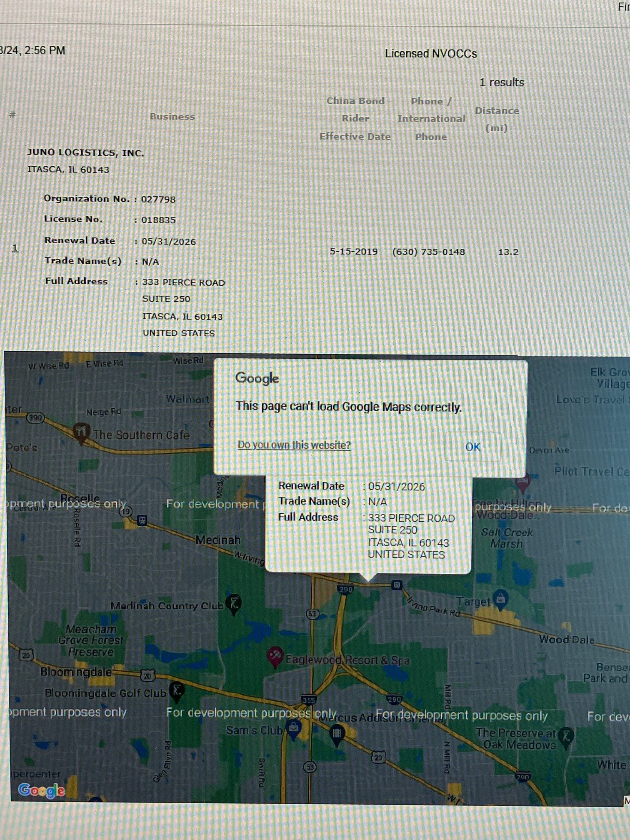The height and width of the screenshot is (840, 630).
Task: Click the 333 PIERCE ROAD address in map popup
Action: coord(411,518)
